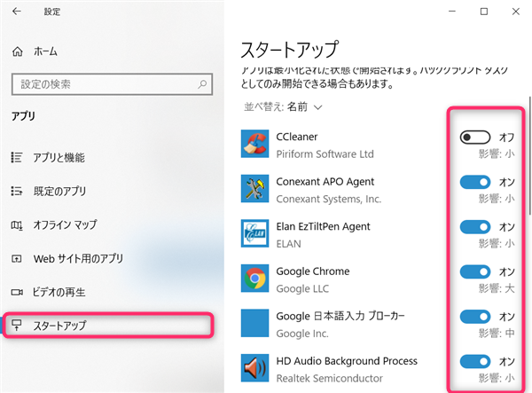Select the Google LLC publisher text
Image resolution: width=532 pixels, height=393 pixels.
tap(302, 289)
